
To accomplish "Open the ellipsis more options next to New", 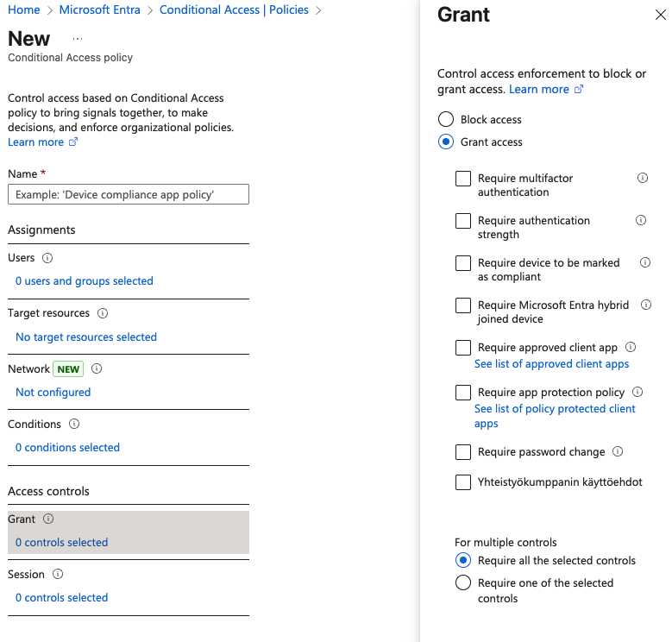I will (x=78, y=39).
